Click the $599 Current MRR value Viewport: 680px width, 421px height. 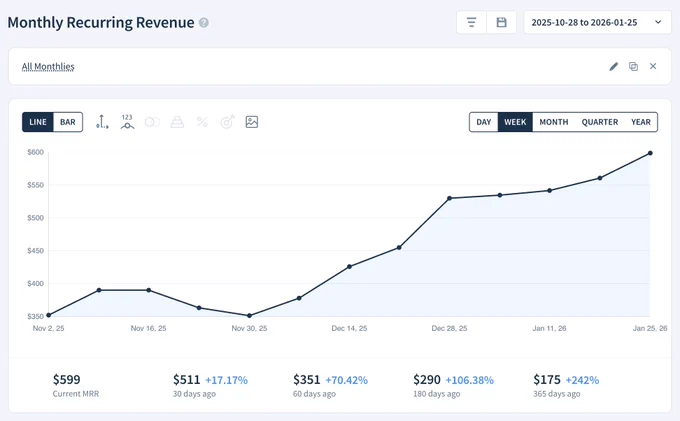click(66, 379)
